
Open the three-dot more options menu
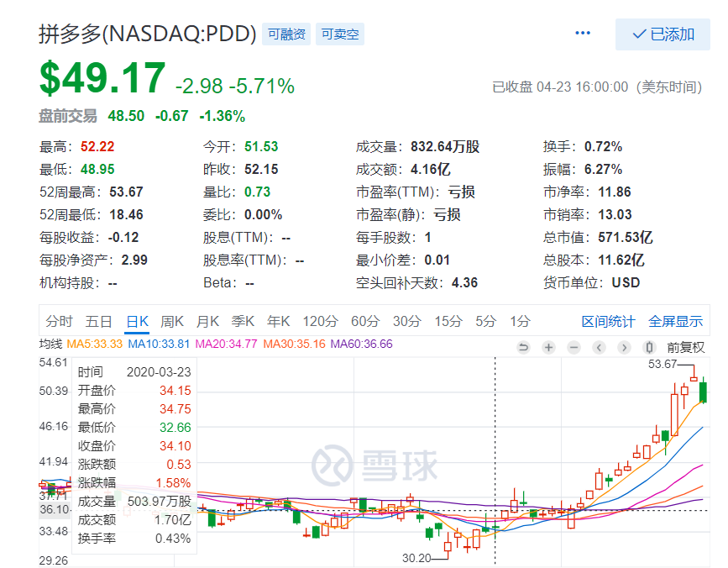(583, 33)
